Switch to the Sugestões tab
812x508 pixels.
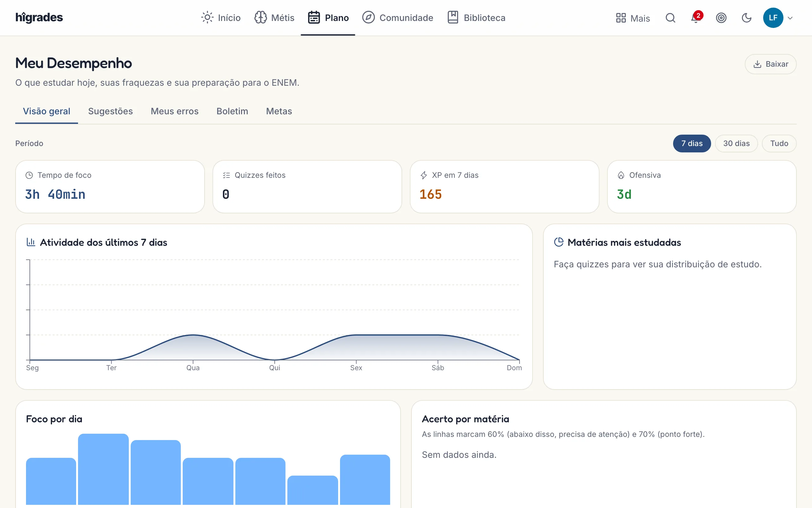pyautogui.click(x=110, y=111)
